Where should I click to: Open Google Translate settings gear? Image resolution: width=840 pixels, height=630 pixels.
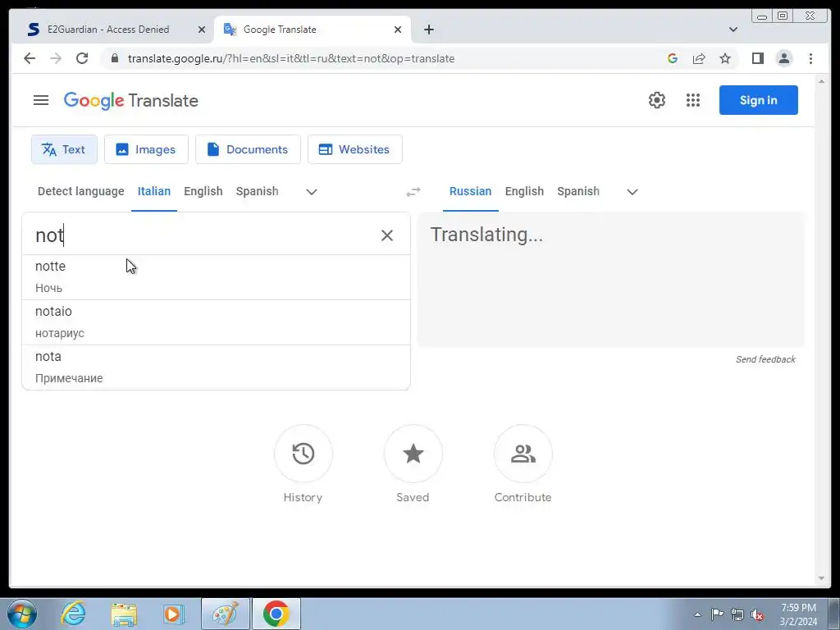(657, 100)
